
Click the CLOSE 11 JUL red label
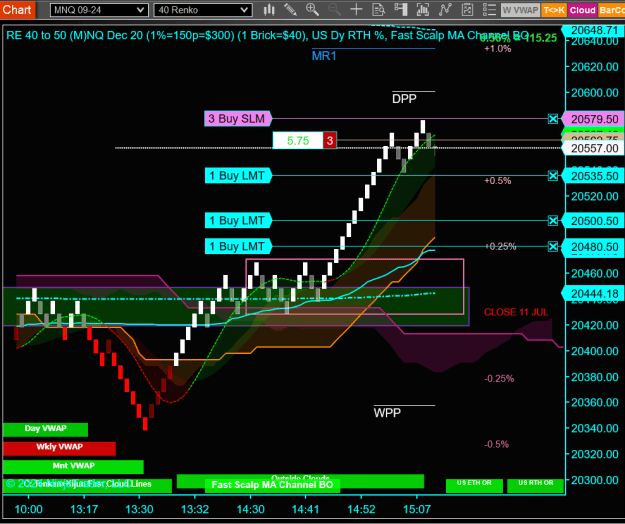pyautogui.click(x=516, y=312)
